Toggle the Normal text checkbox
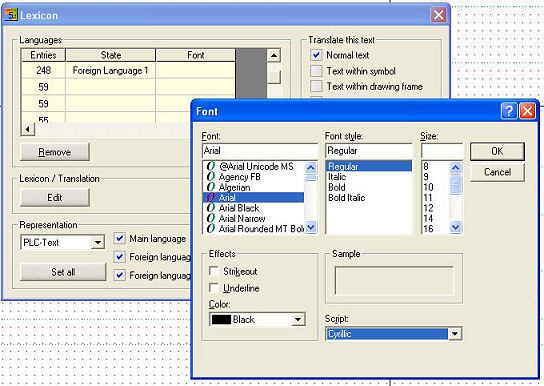The image size is (544, 386). [x=316, y=55]
